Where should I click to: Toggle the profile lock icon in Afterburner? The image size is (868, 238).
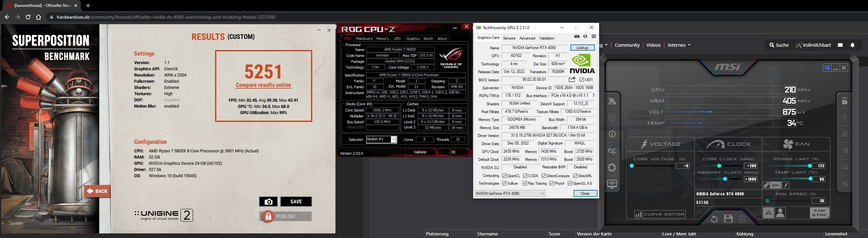click(x=845, y=101)
